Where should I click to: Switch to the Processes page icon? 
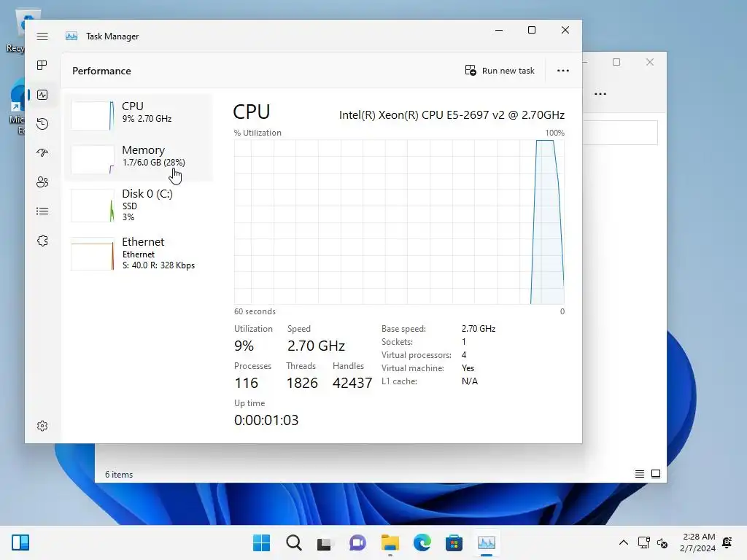click(42, 65)
